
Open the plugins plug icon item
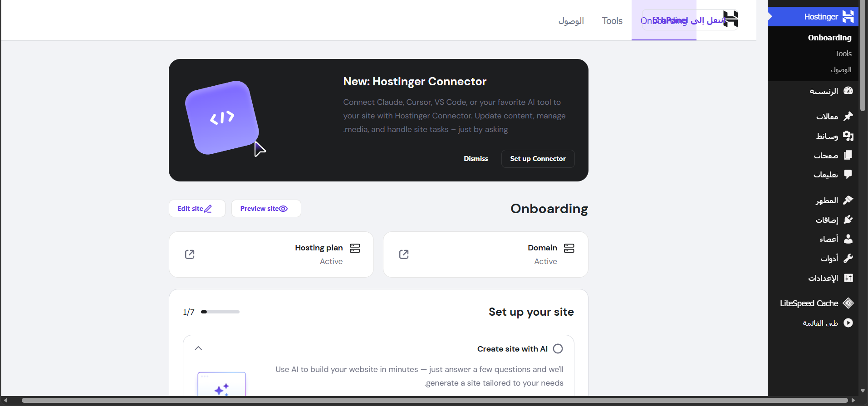tap(848, 220)
